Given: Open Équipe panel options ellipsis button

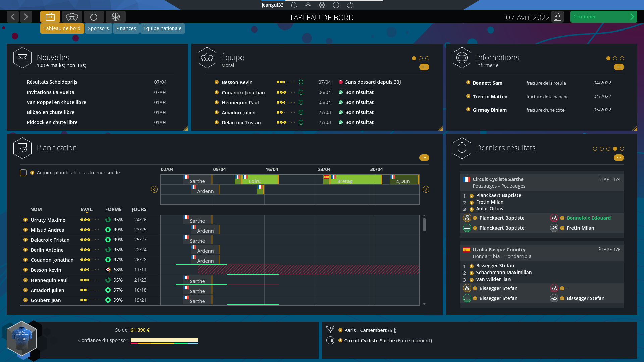Looking at the screenshot, I should point(424,67).
